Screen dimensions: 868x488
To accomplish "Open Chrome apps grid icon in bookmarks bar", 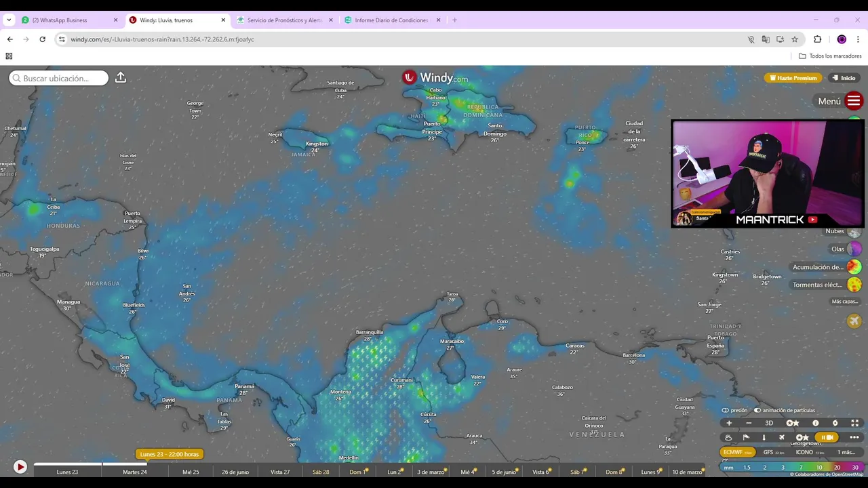I will [x=9, y=56].
